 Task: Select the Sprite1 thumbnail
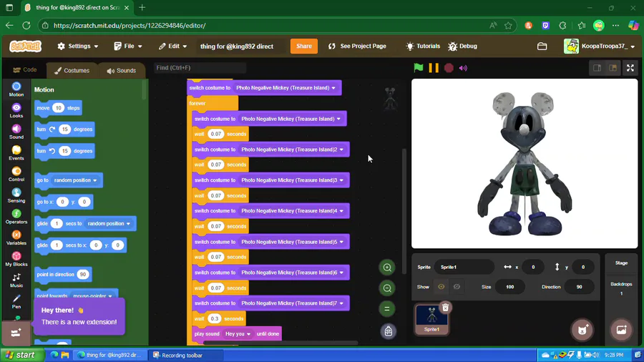pyautogui.click(x=431, y=319)
